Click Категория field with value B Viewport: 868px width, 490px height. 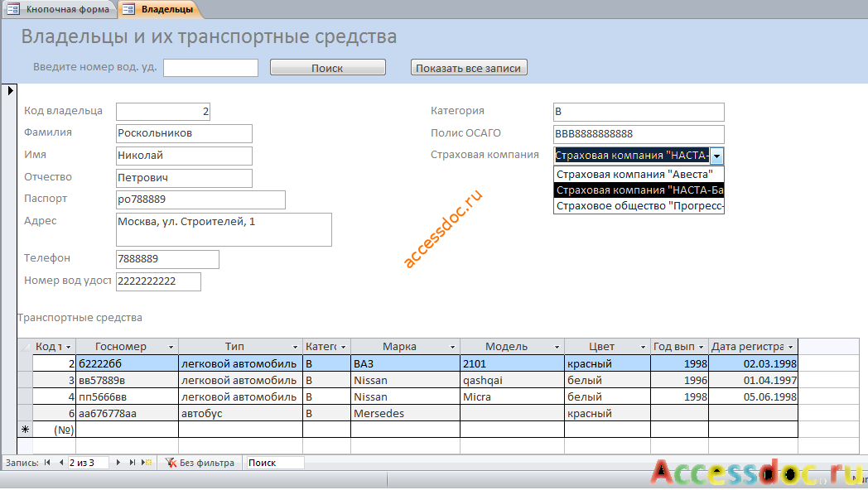(x=639, y=112)
